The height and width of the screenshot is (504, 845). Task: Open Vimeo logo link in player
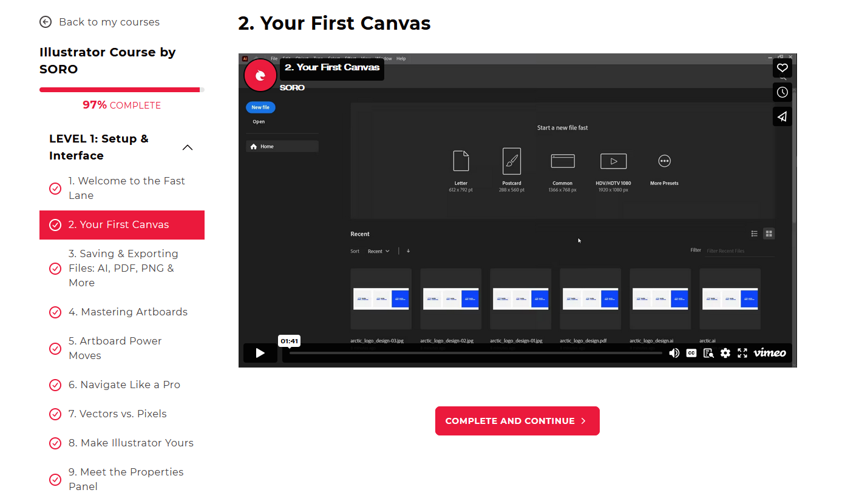click(x=770, y=353)
